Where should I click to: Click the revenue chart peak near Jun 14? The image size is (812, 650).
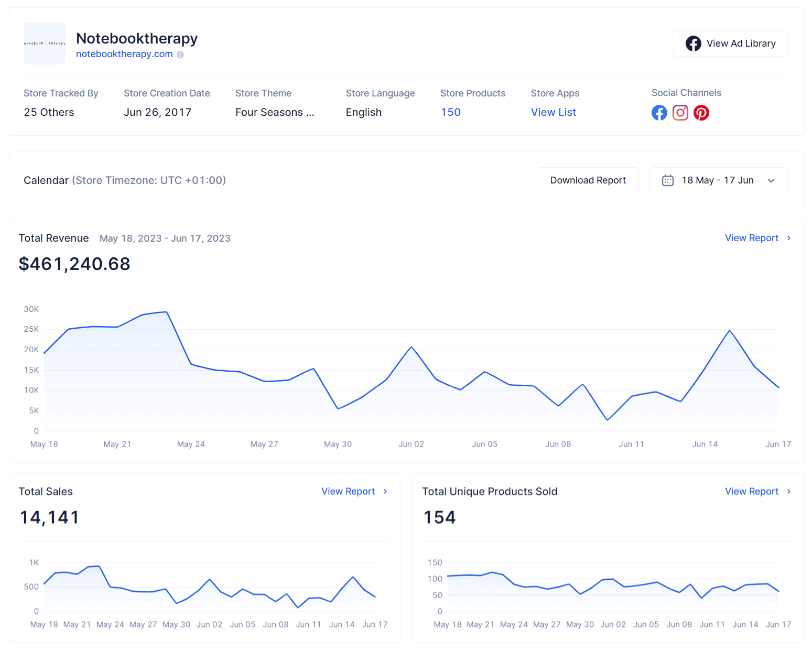729,331
